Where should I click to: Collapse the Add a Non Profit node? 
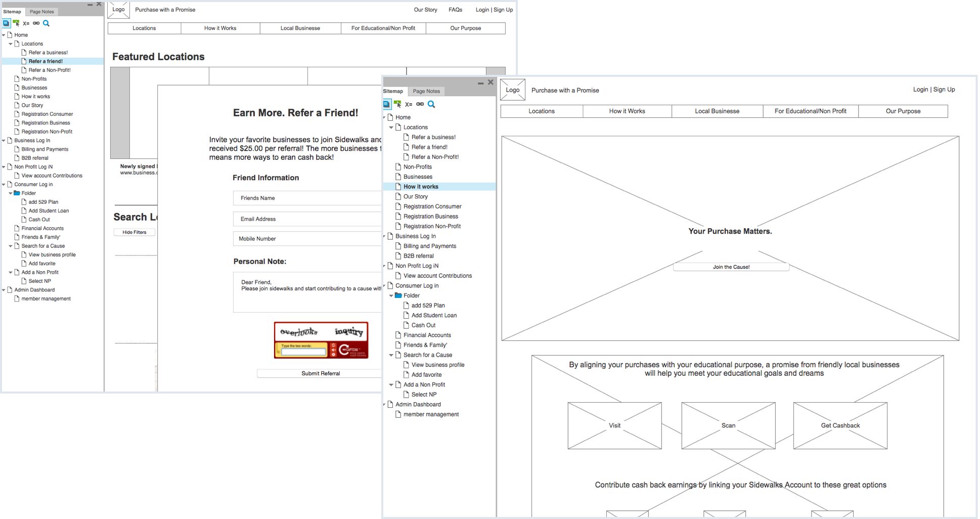tap(10, 272)
